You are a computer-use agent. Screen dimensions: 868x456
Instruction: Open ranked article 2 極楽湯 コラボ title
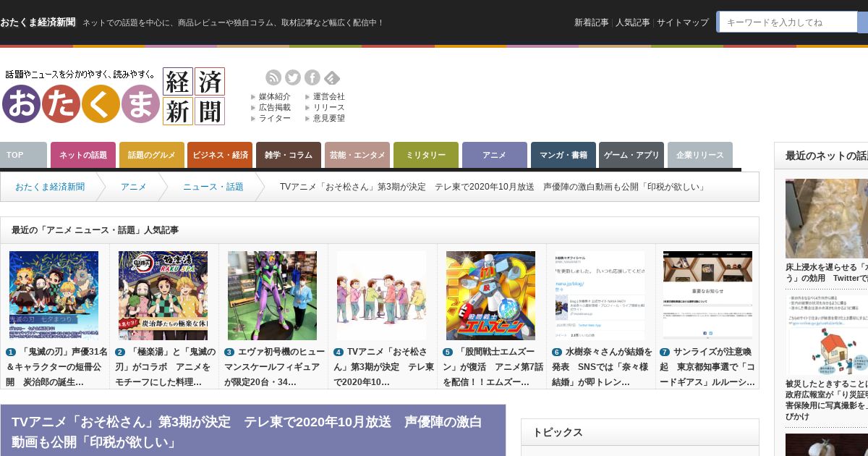pyautogui.click(x=166, y=366)
